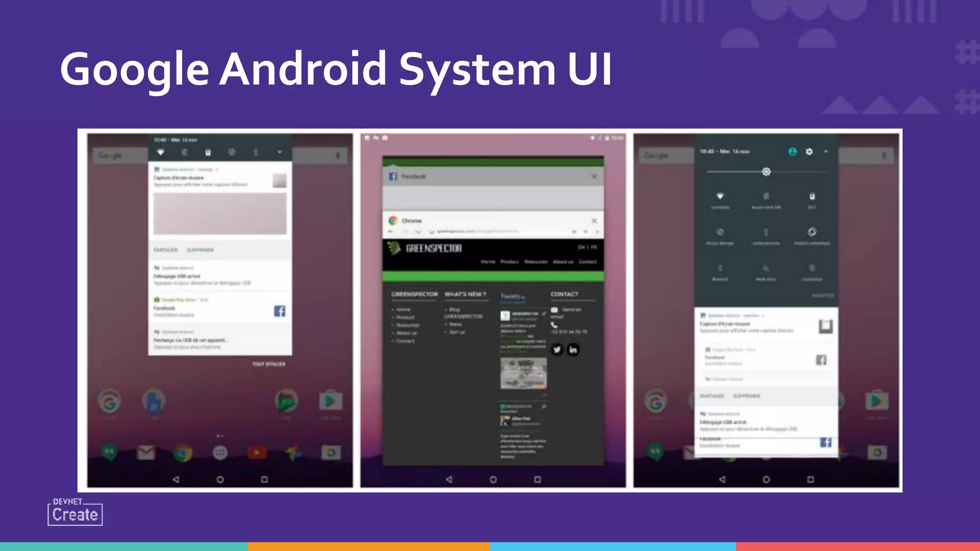Open Google Photos in the left dock
The height and width of the screenshot is (551, 980).
[294, 452]
